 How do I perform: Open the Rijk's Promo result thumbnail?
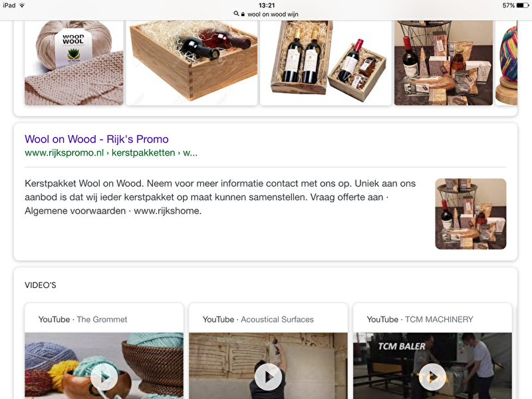[x=470, y=213]
